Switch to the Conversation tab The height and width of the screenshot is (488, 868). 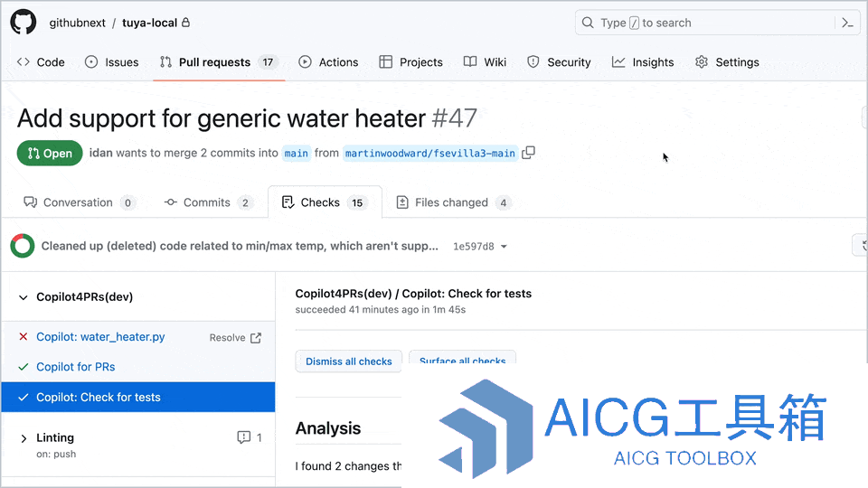pyautogui.click(x=80, y=202)
